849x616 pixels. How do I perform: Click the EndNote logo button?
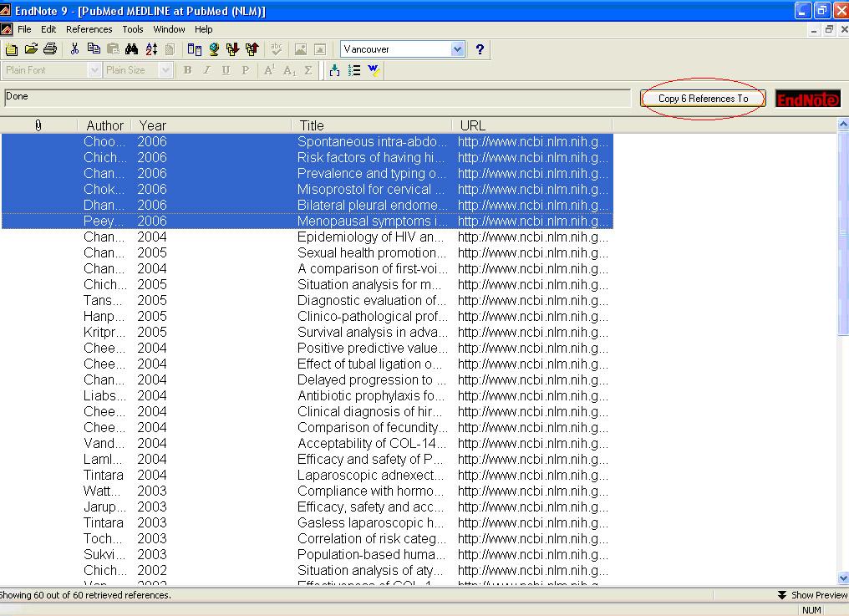click(808, 99)
